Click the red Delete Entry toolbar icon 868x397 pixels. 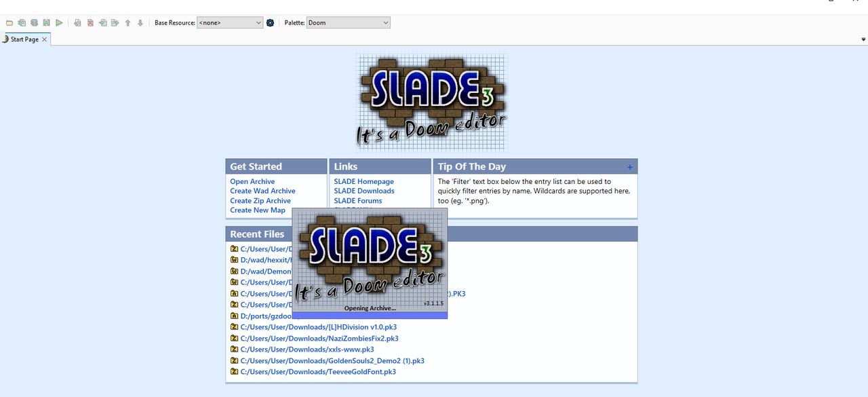pos(90,22)
